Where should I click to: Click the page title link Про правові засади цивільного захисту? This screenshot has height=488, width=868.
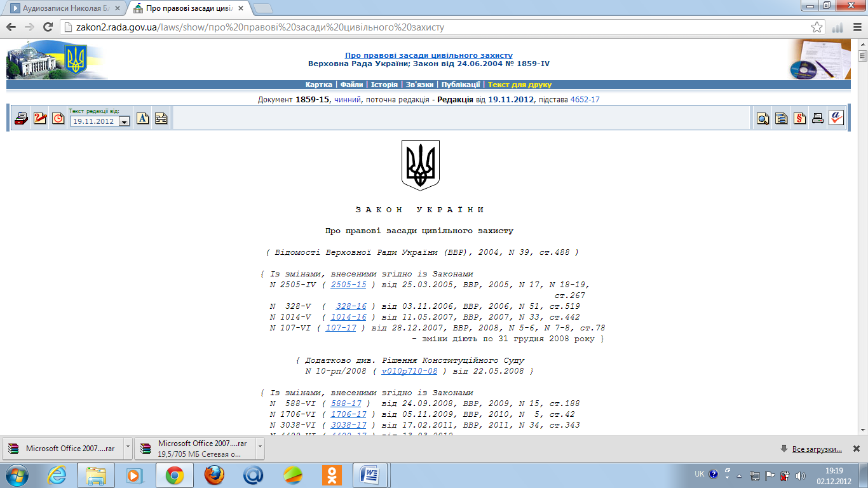tap(429, 55)
